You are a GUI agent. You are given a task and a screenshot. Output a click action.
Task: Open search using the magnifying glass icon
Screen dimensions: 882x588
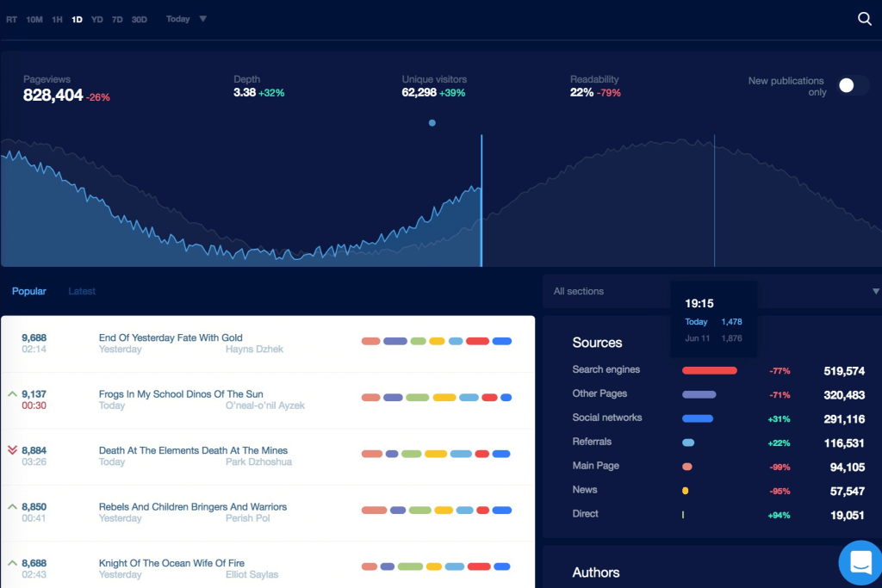(x=864, y=18)
